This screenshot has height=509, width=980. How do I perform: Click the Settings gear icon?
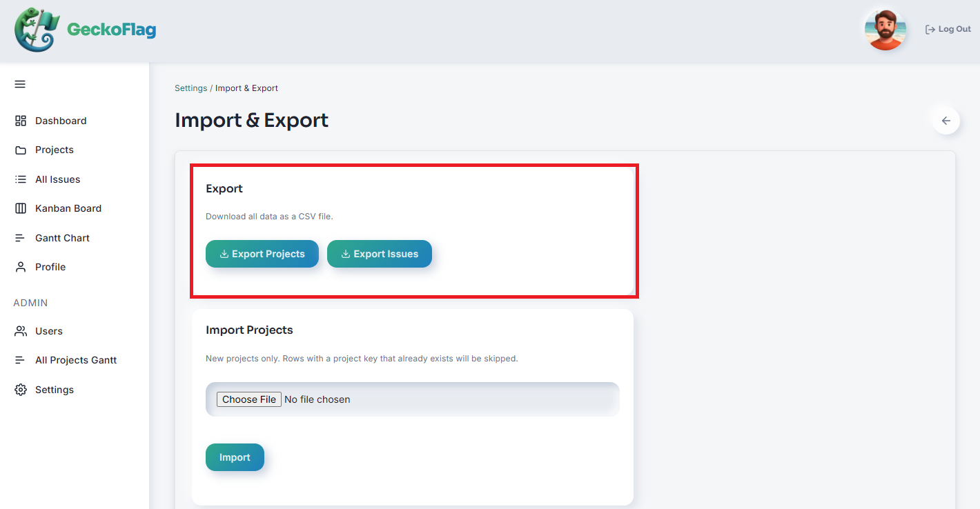coord(21,390)
